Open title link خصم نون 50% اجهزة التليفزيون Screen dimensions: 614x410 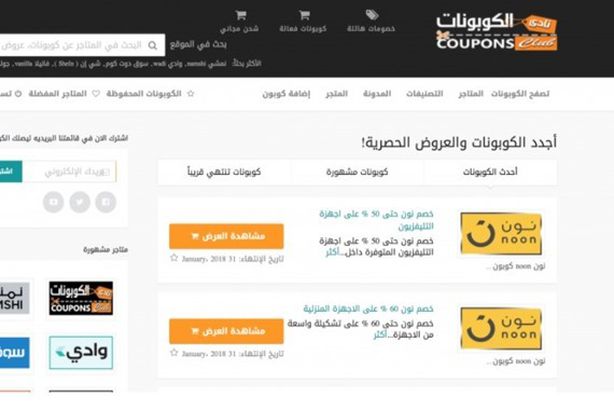(376, 220)
